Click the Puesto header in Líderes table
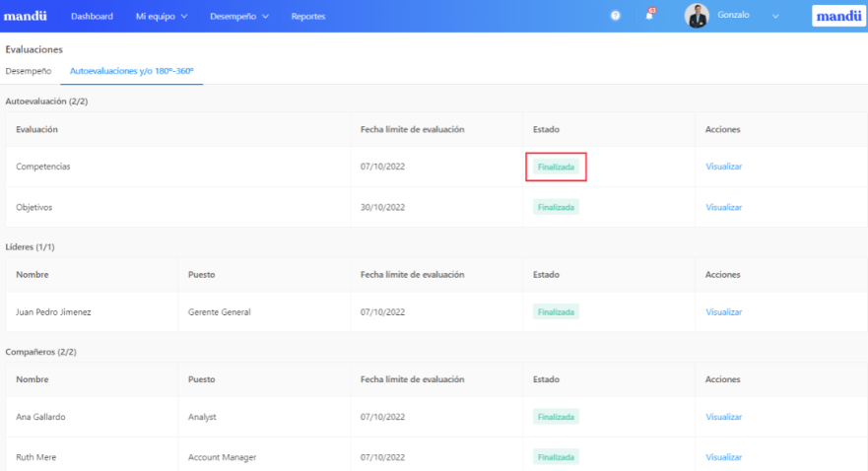This screenshot has height=471, width=868. pos(202,275)
